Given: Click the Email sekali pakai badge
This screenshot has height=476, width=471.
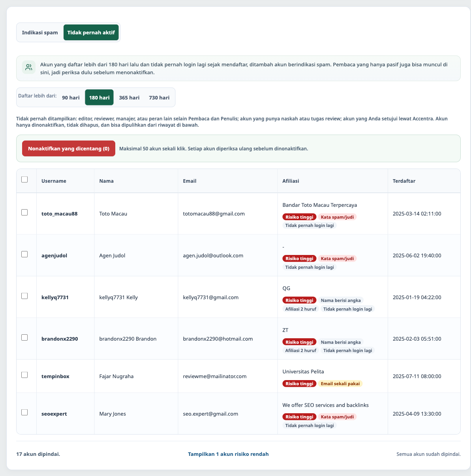Looking at the screenshot, I should [340, 384].
